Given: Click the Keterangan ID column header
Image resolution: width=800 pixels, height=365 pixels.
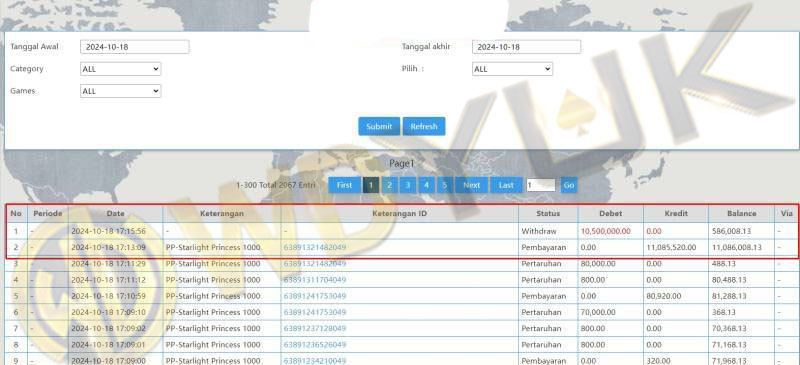Looking at the screenshot, I should (399, 214).
